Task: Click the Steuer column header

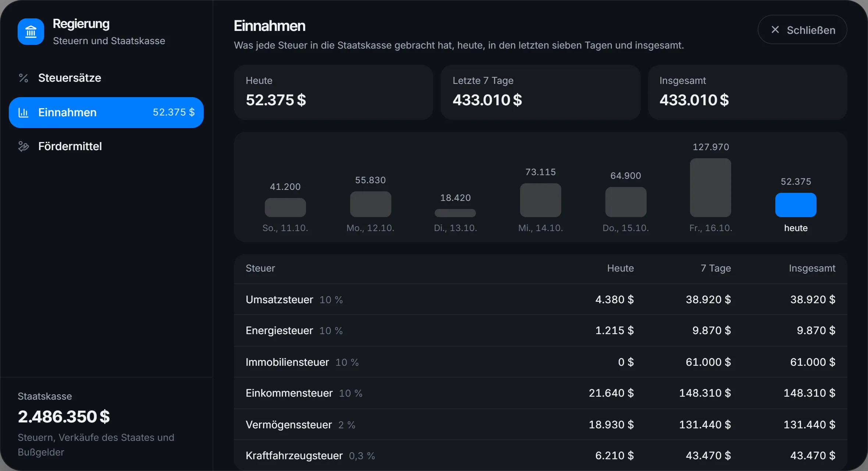Action: coord(260,268)
